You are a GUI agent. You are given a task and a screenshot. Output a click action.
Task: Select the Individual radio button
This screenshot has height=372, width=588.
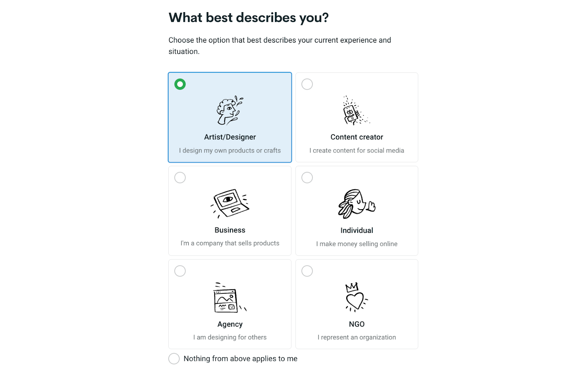tap(307, 177)
